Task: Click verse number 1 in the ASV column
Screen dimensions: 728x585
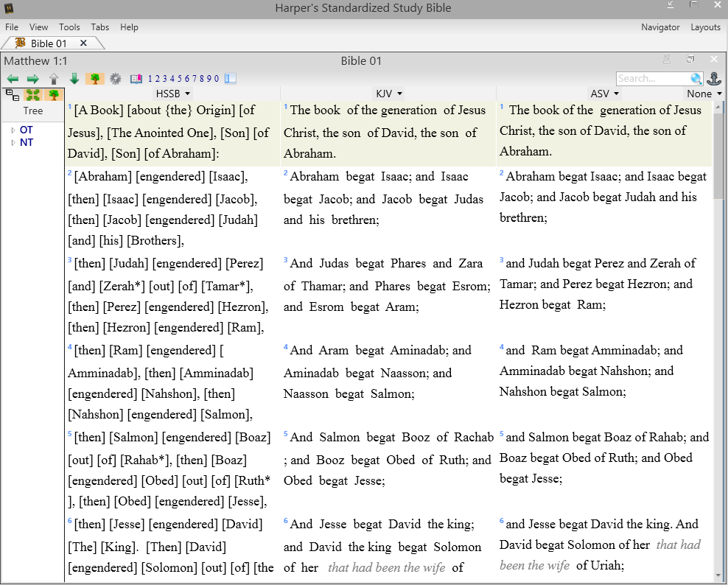Action: click(x=502, y=107)
